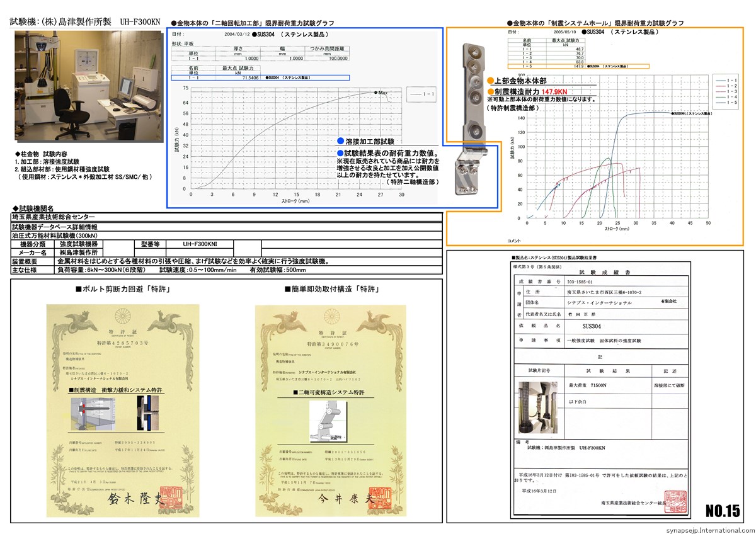Click patent number '特許第4285703号'
Screen dimensions: 756x534
click(122, 342)
